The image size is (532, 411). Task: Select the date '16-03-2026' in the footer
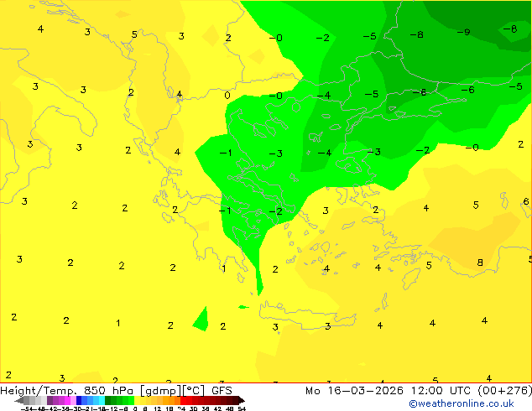(365, 391)
